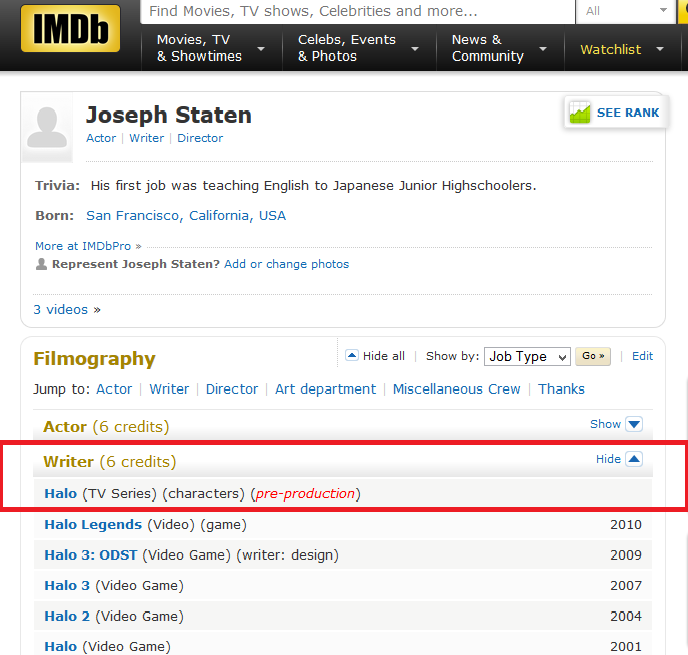Click the Director link under the name

click(x=200, y=138)
